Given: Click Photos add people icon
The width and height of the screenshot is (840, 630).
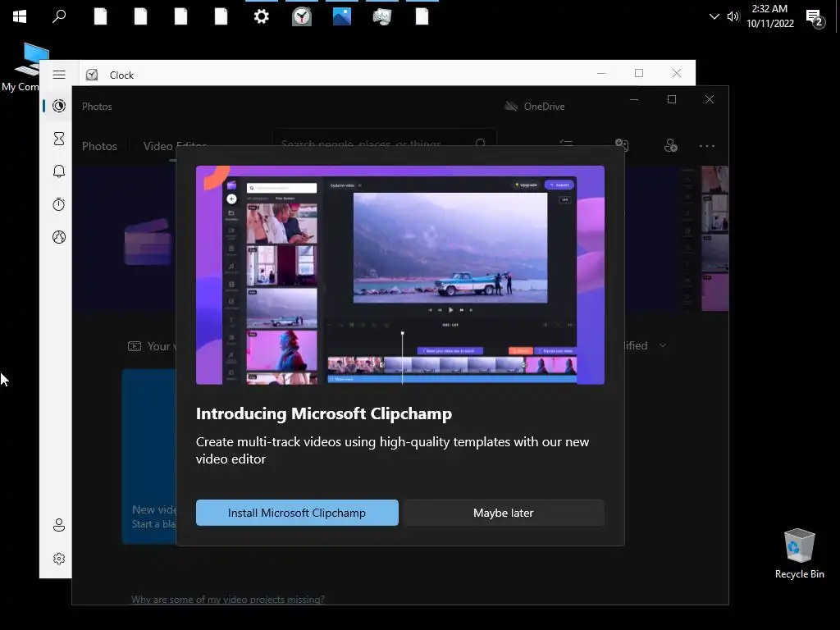Looking at the screenshot, I should click(x=671, y=145).
